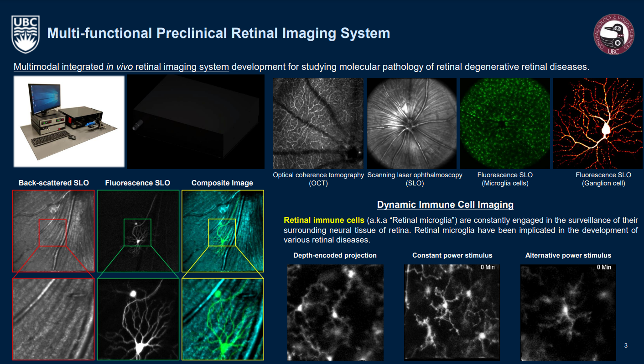This screenshot has width=644, height=364.
Task: Select the Depth-encoded projection image
Action: [x=335, y=312]
